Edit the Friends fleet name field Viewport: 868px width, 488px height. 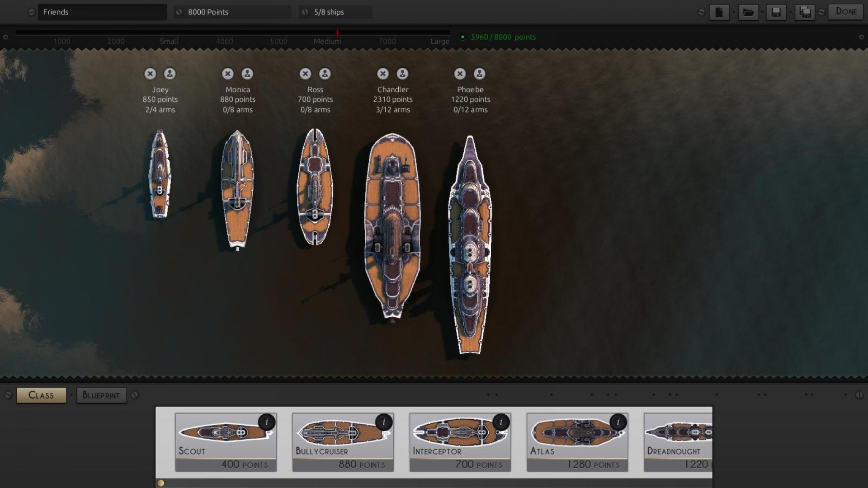point(102,12)
